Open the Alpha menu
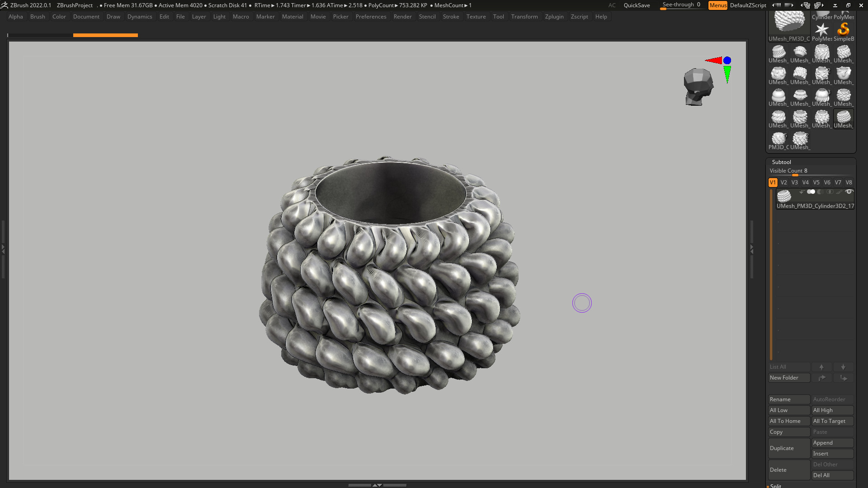868x488 pixels. click(x=16, y=17)
